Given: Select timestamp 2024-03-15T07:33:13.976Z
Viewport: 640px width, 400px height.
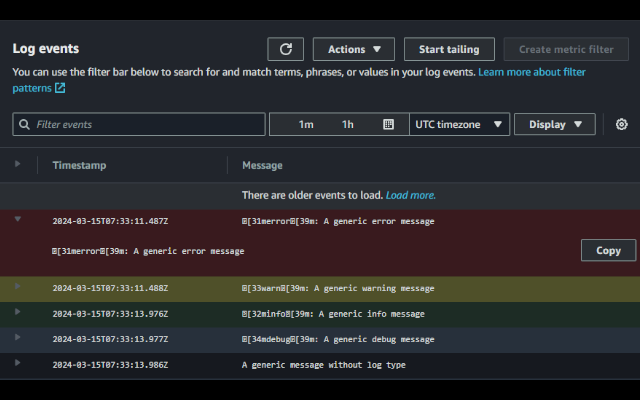Looking at the screenshot, I should click(x=110, y=314).
